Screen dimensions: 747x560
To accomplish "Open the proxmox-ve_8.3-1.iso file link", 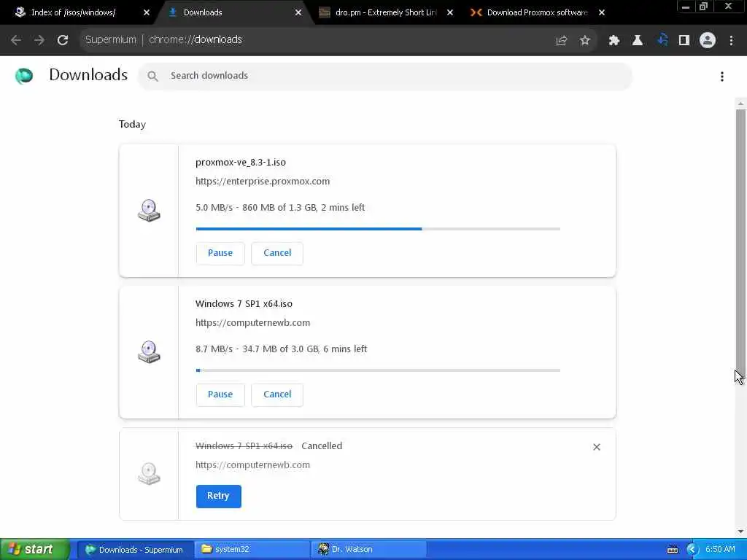I will [x=241, y=163].
